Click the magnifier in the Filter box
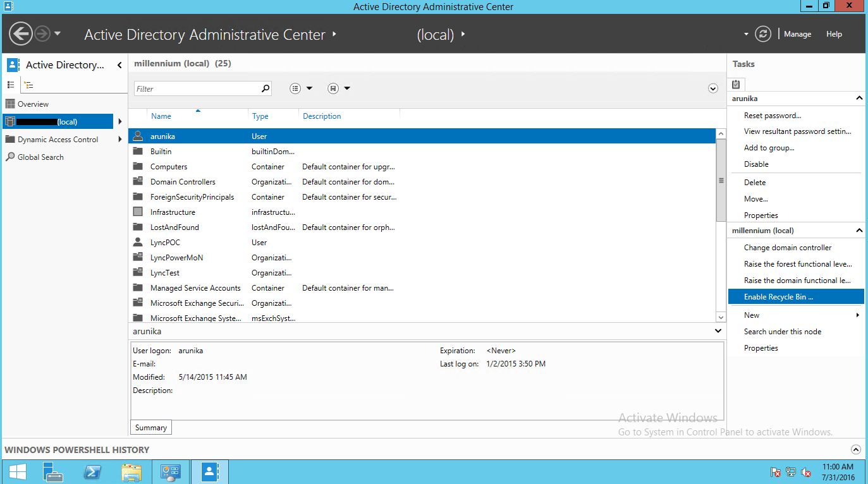The image size is (868, 484). (x=266, y=88)
